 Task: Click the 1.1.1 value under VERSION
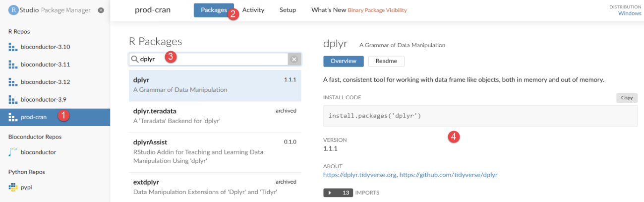pos(330,148)
